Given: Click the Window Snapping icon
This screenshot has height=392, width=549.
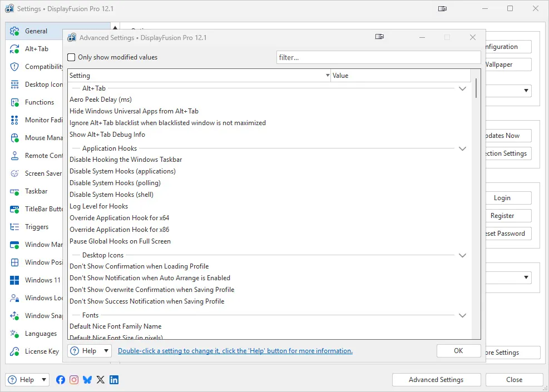Looking at the screenshot, I should [14, 316].
